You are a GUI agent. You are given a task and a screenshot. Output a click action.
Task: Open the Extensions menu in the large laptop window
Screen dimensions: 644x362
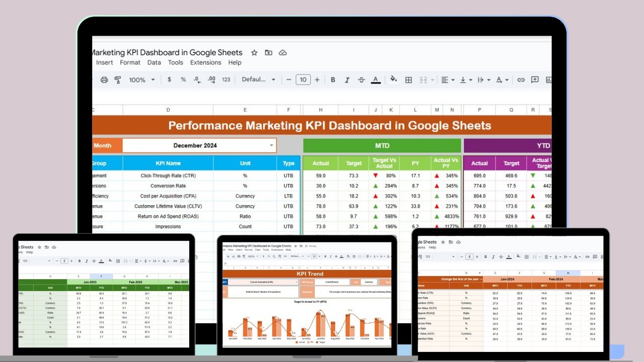[206, 62]
